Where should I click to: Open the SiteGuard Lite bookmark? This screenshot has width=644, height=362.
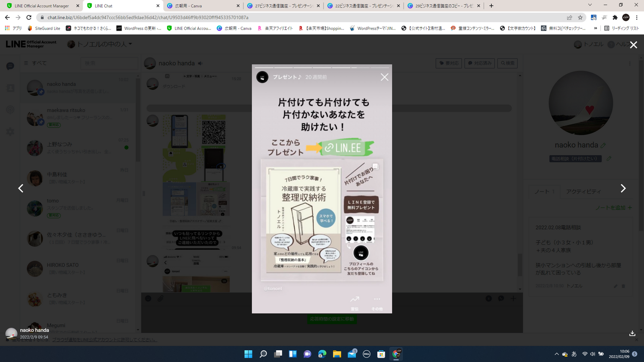click(x=44, y=28)
